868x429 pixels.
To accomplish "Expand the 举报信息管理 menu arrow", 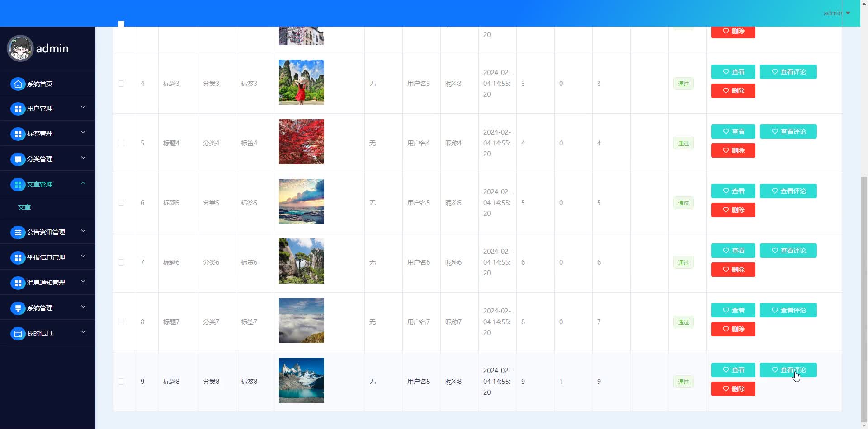I will click(x=83, y=256).
